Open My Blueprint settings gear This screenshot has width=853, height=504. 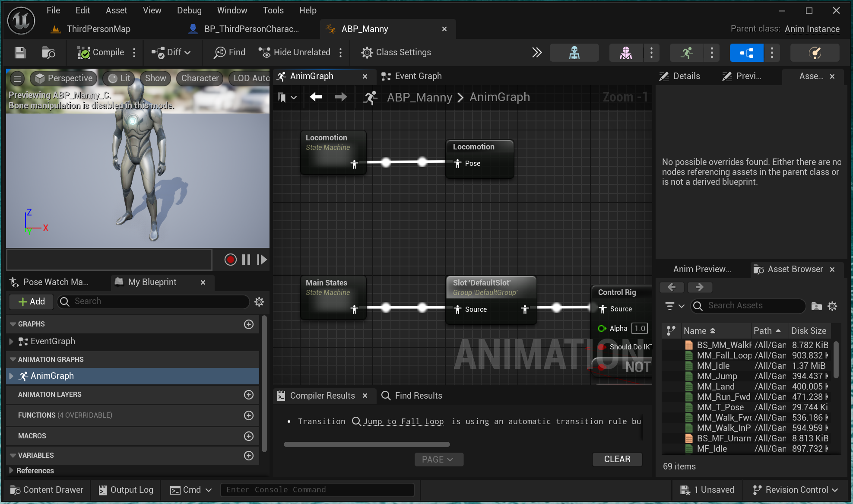259,302
